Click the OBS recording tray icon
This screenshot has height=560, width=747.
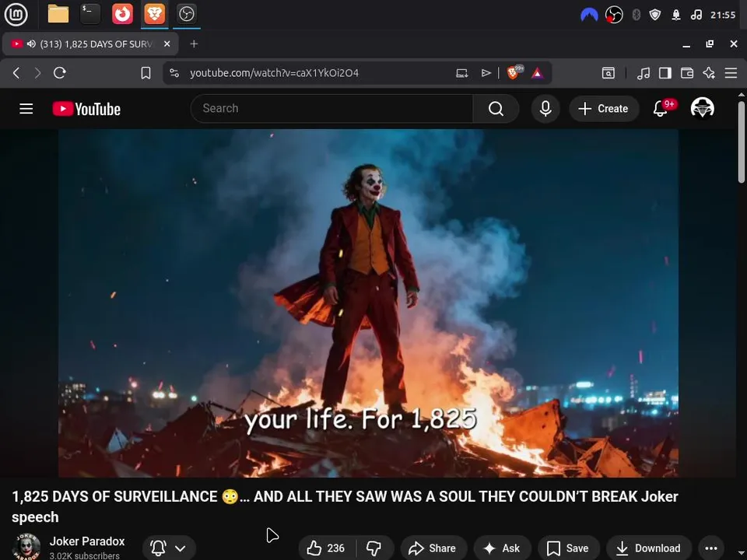click(614, 15)
